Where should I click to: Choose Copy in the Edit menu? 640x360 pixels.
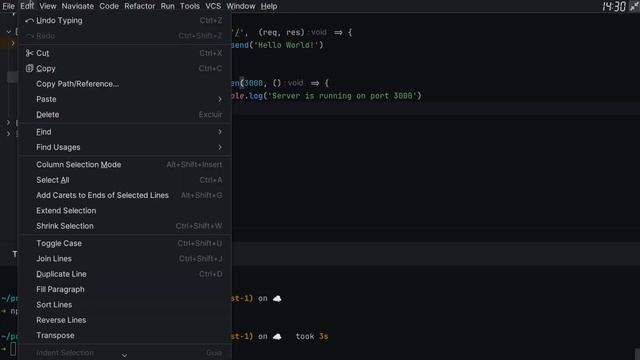point(125,69)
